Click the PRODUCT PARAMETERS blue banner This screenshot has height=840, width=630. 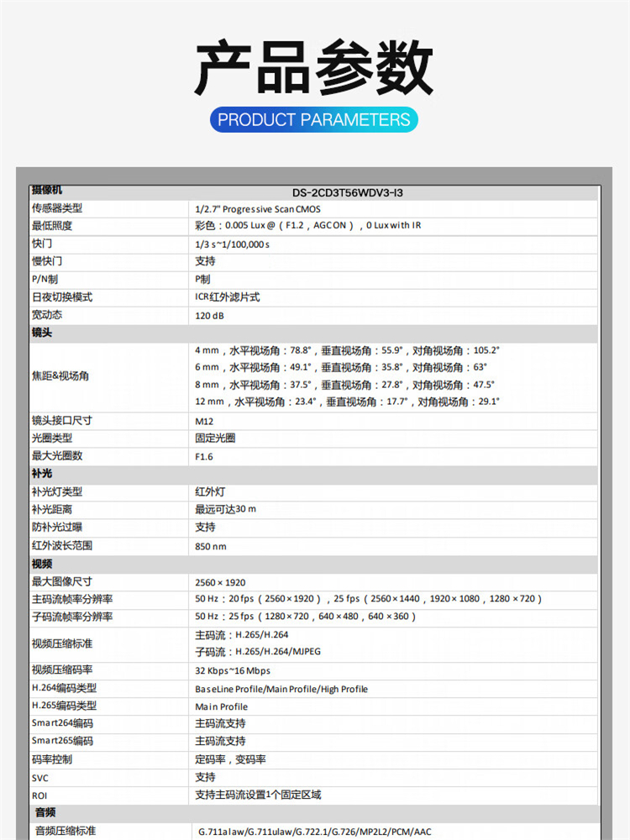(x=314, y=119)
